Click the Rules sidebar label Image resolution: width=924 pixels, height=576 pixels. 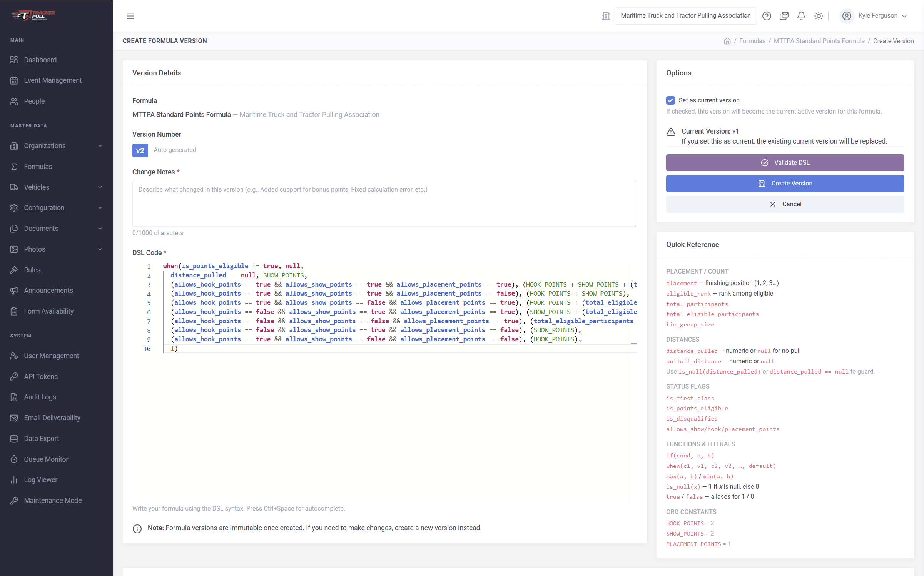click(x=32, y=270)
